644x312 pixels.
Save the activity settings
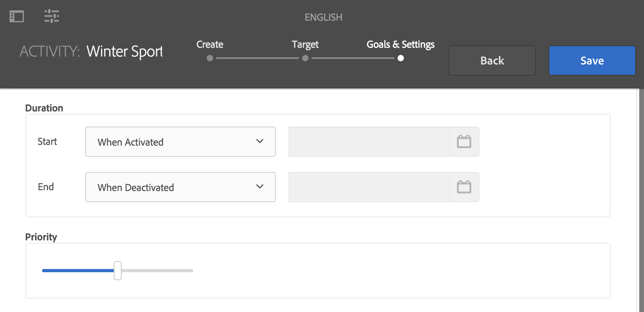point(592,60)
